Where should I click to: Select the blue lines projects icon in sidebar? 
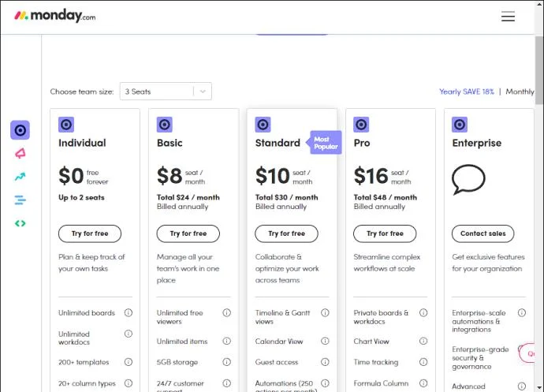click(20, 200)
